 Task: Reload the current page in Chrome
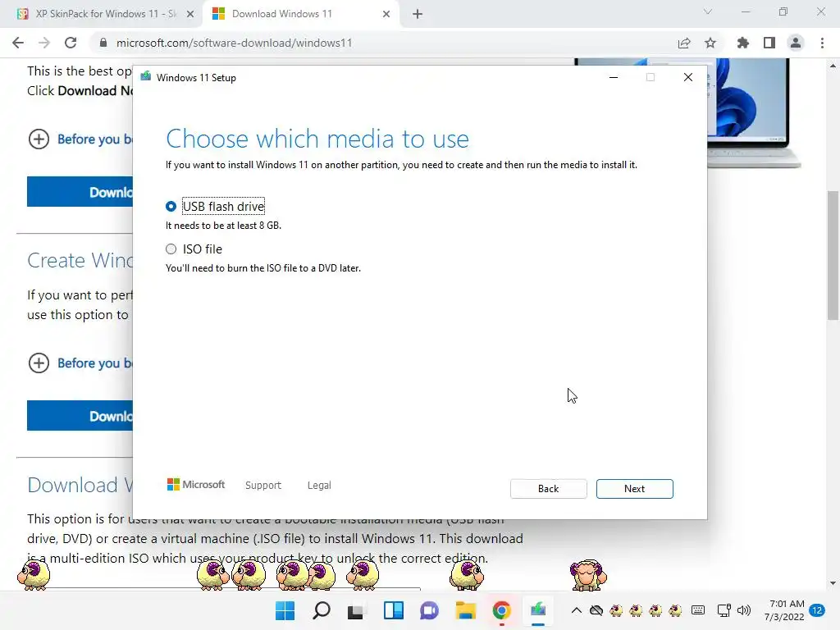[x=71, y=43]
